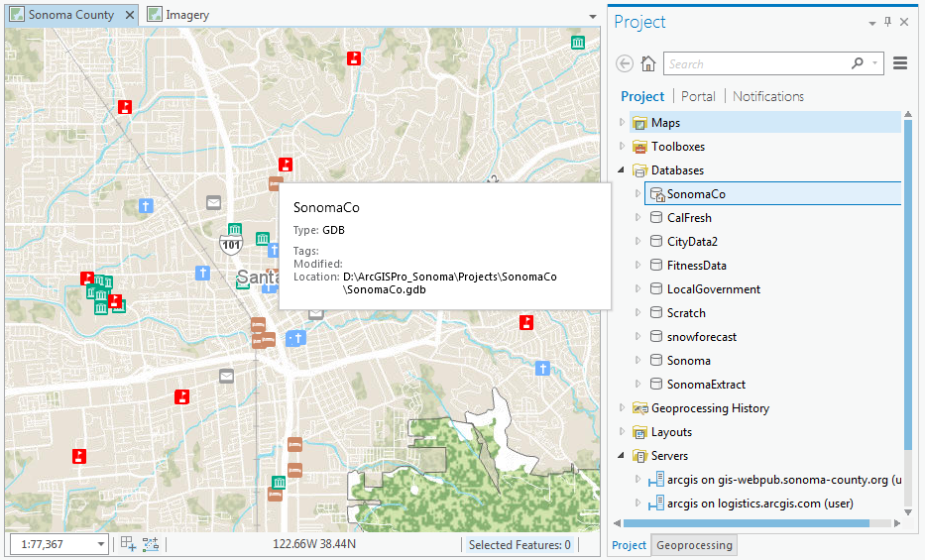The height and width of the screenshot is (560, 925).
Task: Expand the FitnessData database
Action: (x=637, y=265)
